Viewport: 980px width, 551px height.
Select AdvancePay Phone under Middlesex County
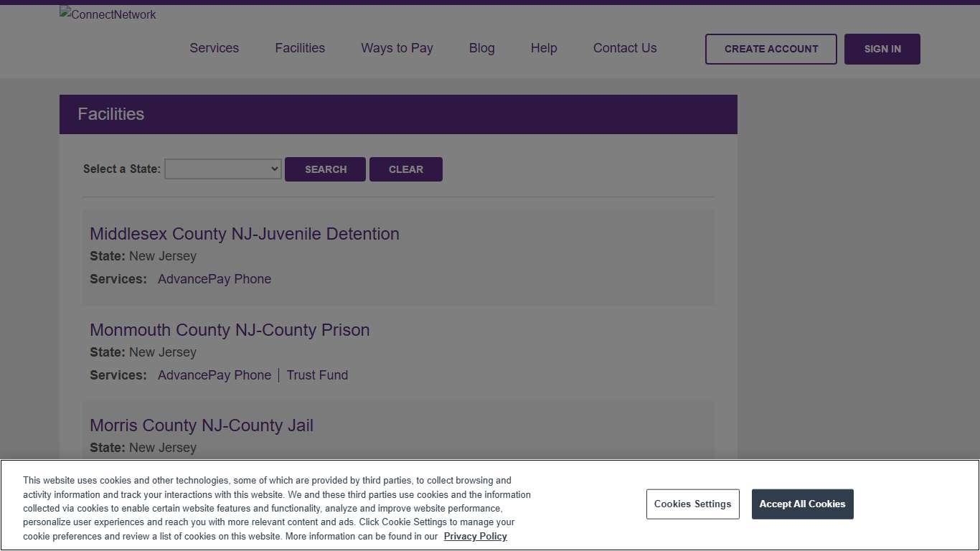pyautogui.click(x=214, y=279)
